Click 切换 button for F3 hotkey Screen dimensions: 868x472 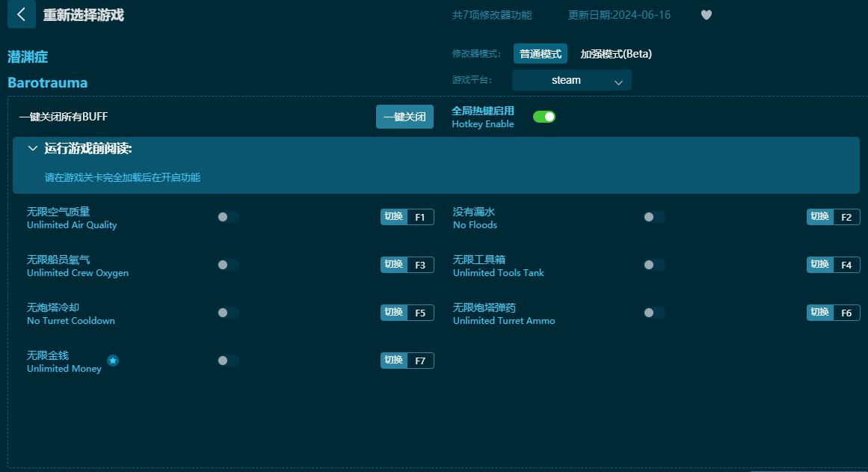point(393,265)
